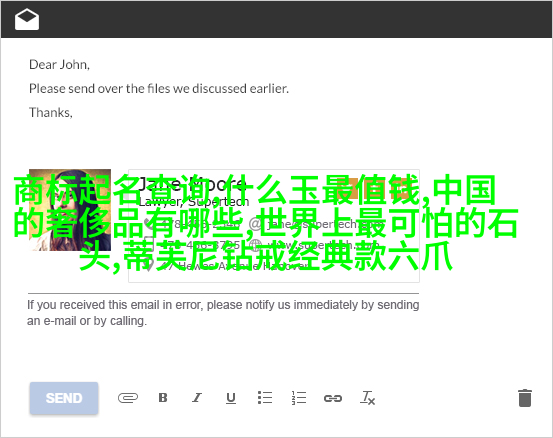Click the Lawyer, Supertech job title text

194,202
